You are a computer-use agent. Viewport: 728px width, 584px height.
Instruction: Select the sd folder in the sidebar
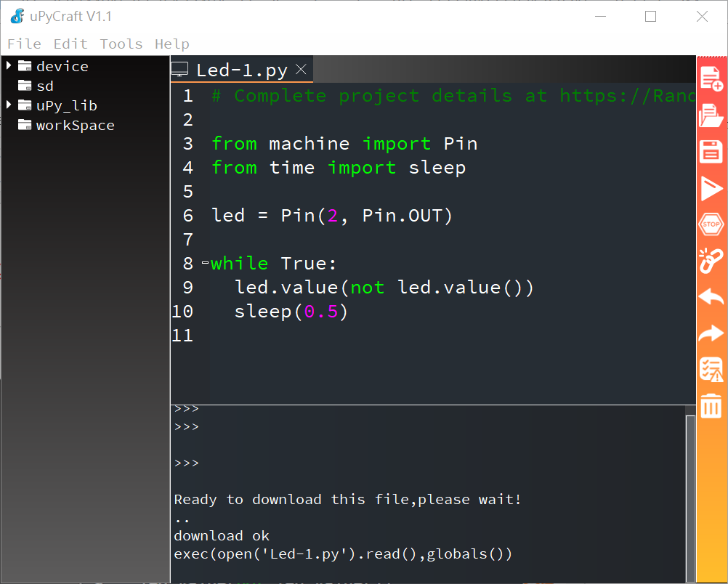[44, 85]
